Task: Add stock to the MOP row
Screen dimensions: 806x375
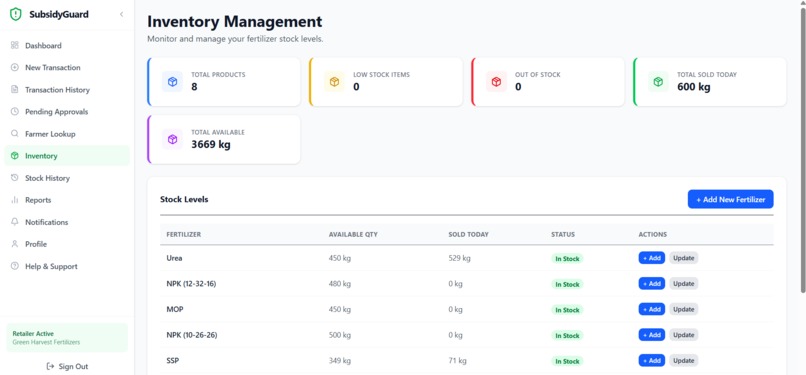Action: (652, 309)
